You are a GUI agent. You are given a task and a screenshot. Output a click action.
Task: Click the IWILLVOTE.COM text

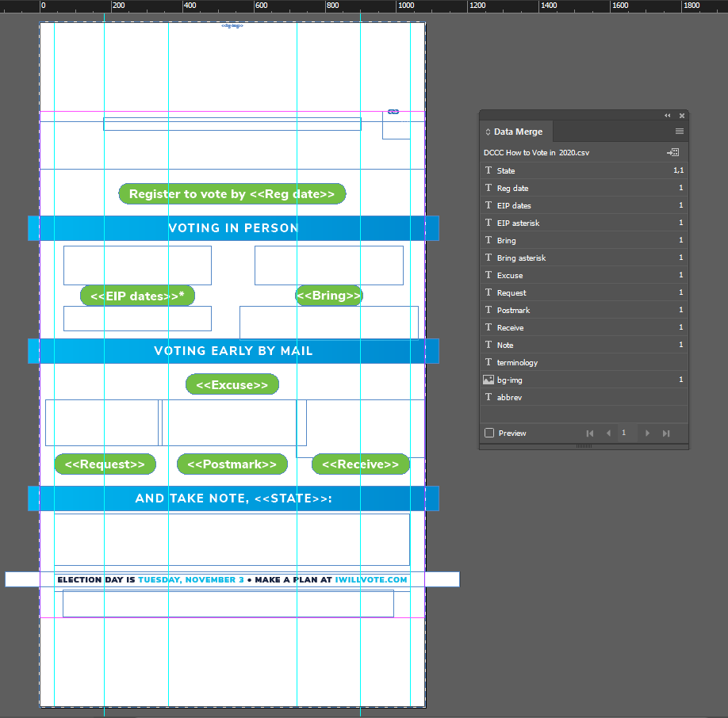(x=371, y=580)
